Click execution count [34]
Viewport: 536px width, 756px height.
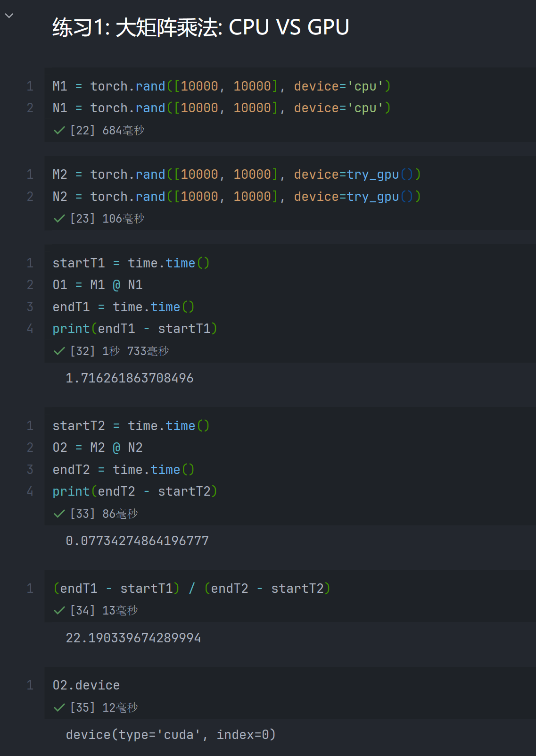[82, 611]
